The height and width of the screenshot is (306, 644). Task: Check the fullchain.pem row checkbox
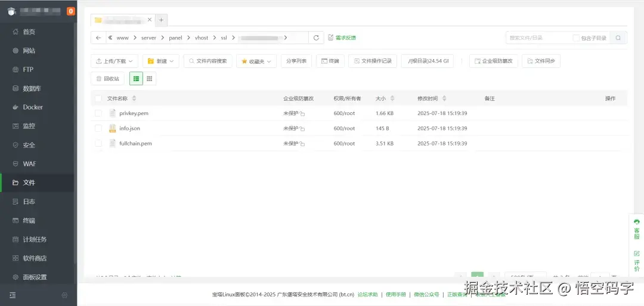[98, 143]
